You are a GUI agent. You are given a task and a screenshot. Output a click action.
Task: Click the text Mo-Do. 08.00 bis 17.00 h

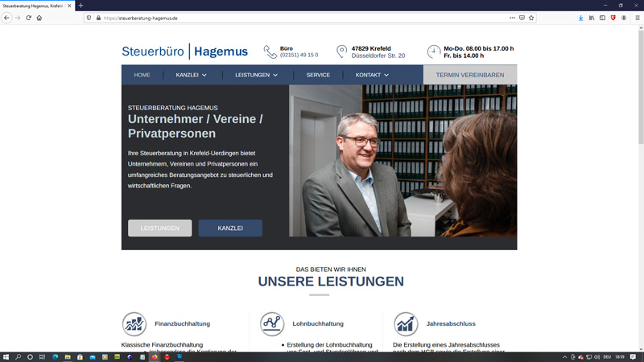(478, 48)
